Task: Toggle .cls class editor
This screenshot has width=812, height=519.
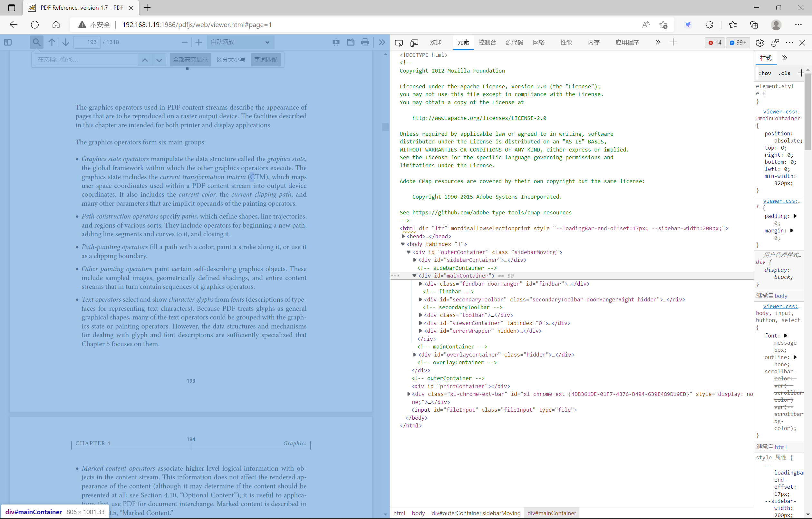Action: coord(784,73)
